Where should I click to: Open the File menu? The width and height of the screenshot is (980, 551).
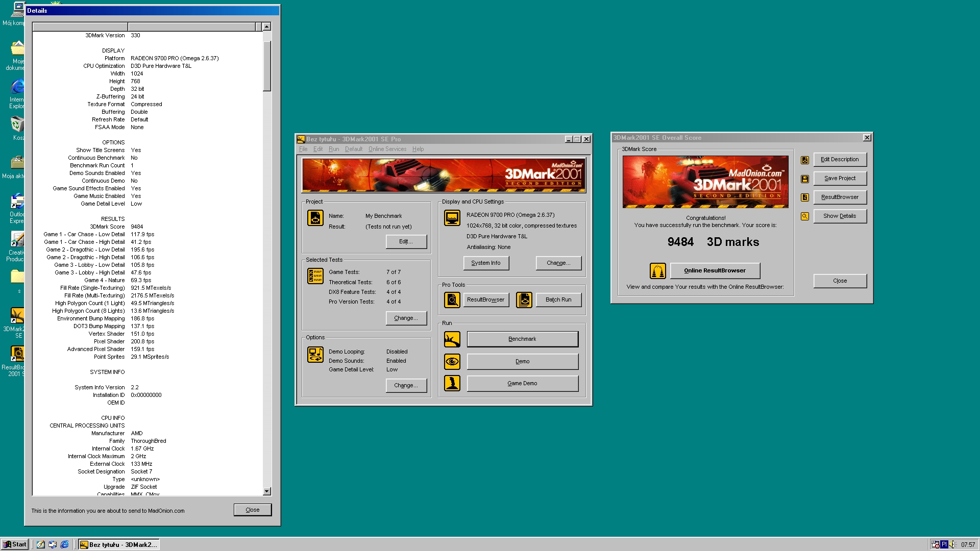[x=303, y=149]
